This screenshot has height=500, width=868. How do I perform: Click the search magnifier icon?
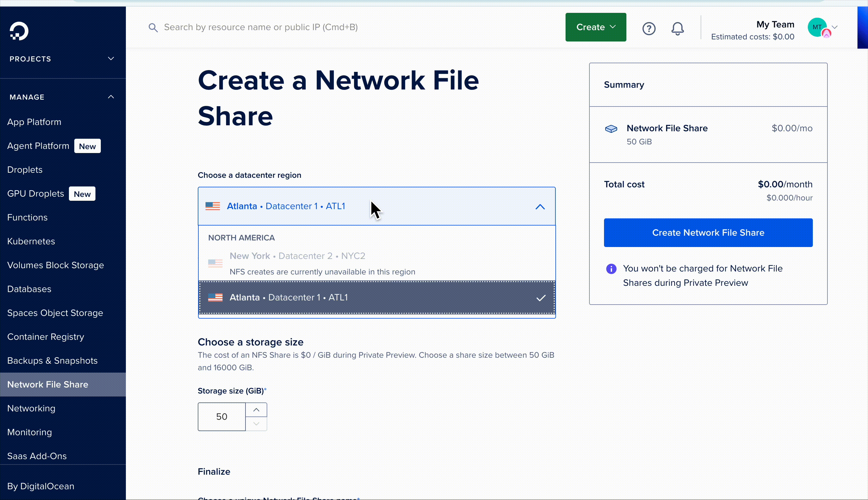(x=153, y=27)
